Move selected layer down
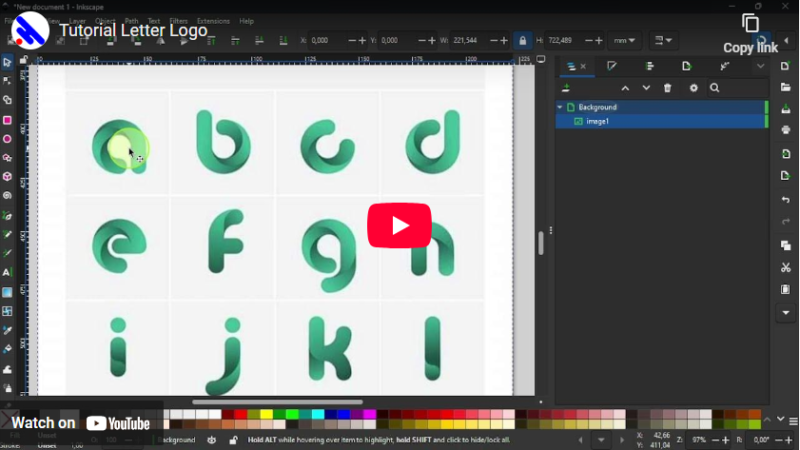 pos(646,88)
